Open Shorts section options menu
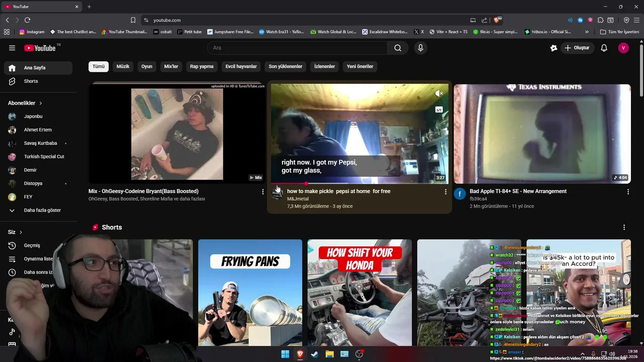The width and height of the screenshot is (644, 362). (x=624, y=227)
